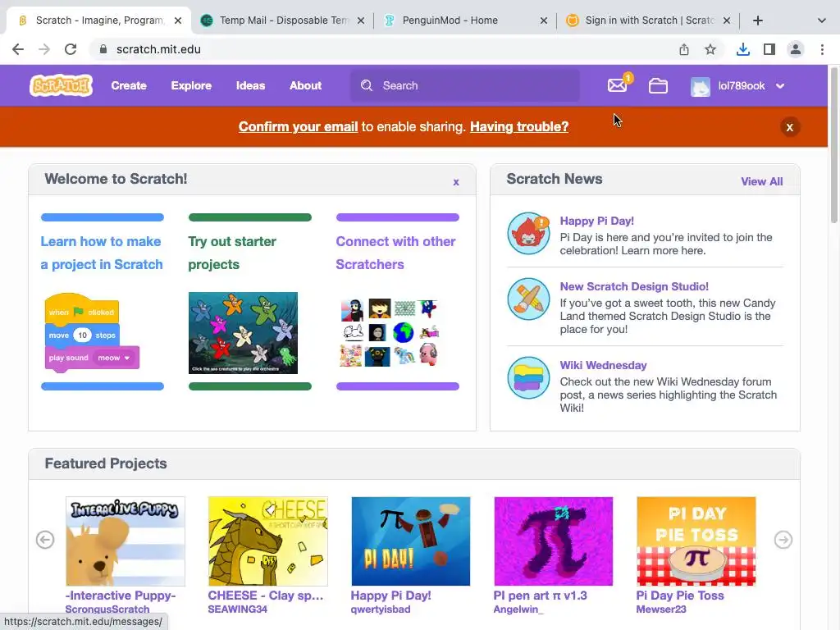840x630 pixels.
Task: Open the Pi Day Pie Toss thumbnail
Action: (x=696, y=541)
